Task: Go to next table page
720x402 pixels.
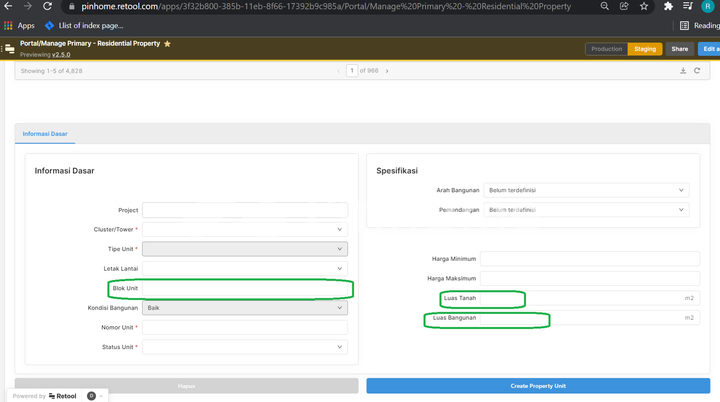Action: [387, 71]
